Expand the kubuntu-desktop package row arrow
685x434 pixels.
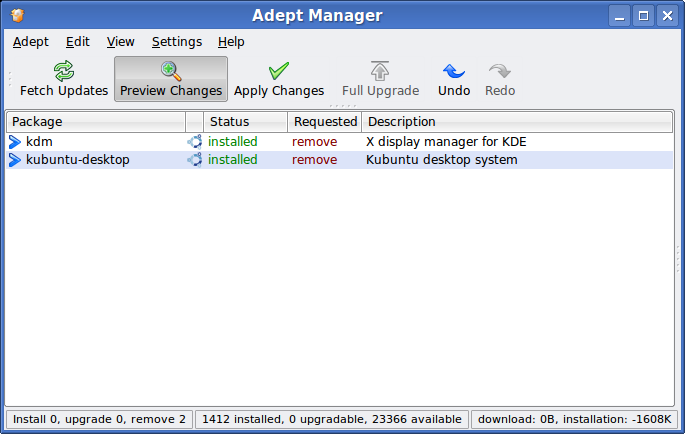[x=15, y=160]
